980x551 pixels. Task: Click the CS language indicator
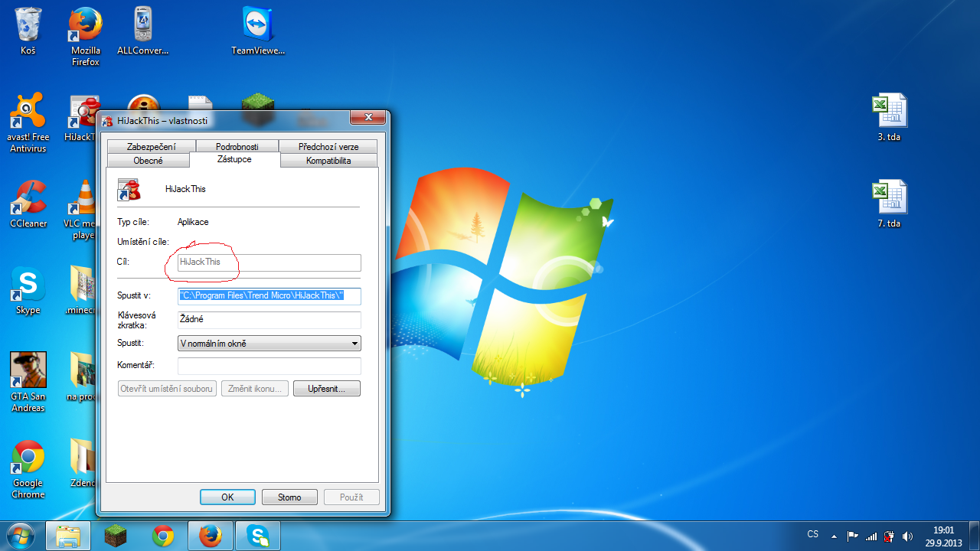[813, 534]
